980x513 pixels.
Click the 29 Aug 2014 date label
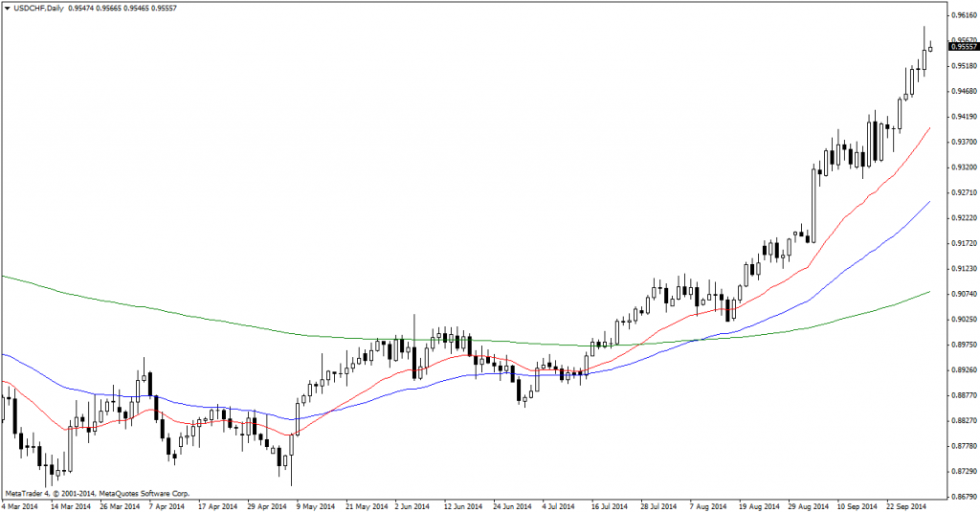point(809,504)
